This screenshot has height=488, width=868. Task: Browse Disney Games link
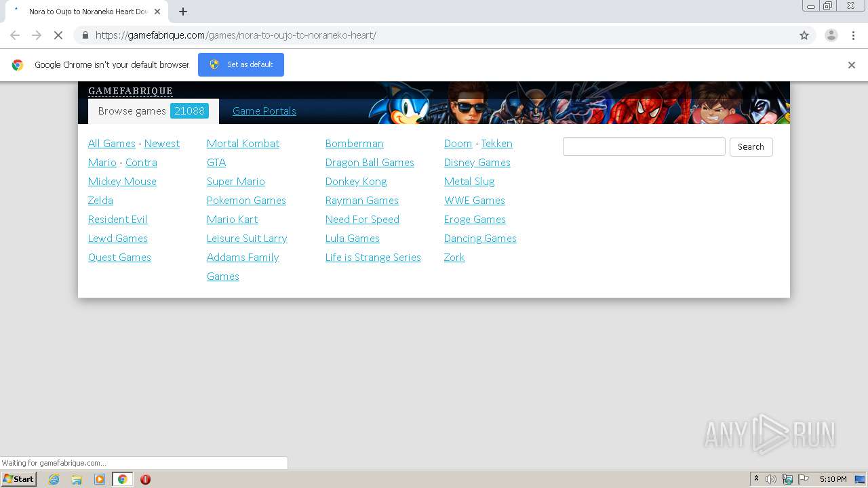click(477, 163)
